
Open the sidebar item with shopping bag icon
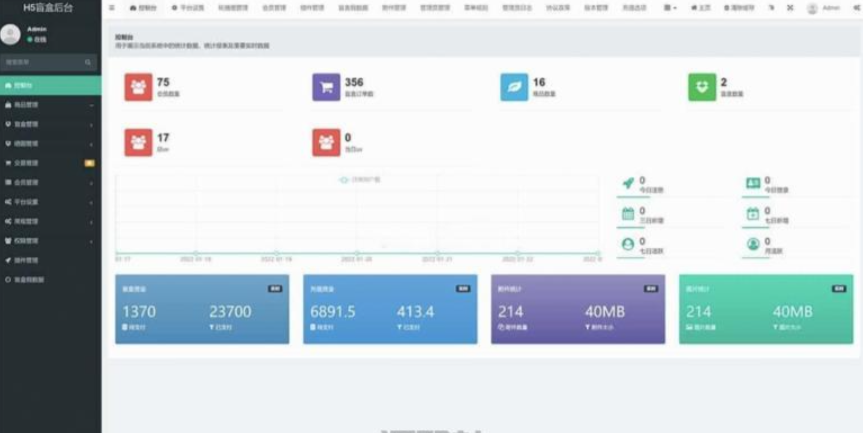pyautogui.click(x=51, y=105)
